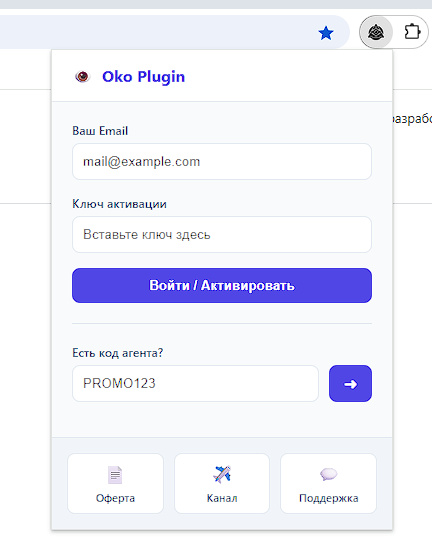Click the PROMO123 agent code field
This screenshot has width=438, height=541.
coord(195,383)
